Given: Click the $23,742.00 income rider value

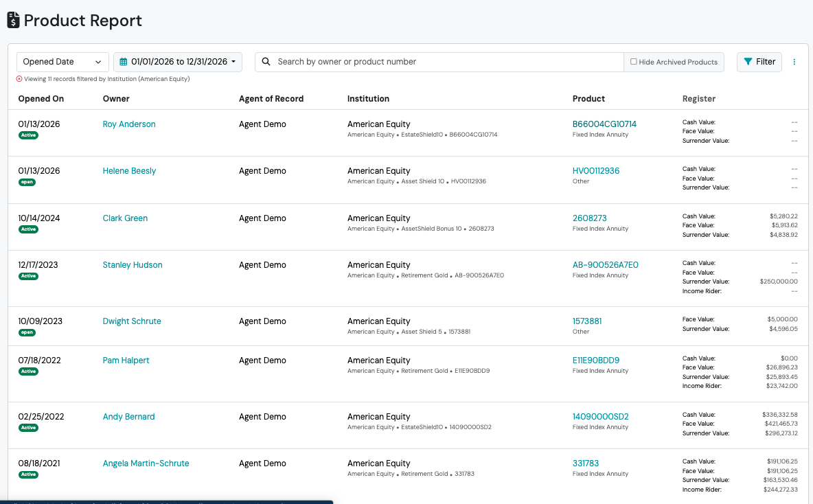Looking at the screenshot, I should click(x=782, y=386).
